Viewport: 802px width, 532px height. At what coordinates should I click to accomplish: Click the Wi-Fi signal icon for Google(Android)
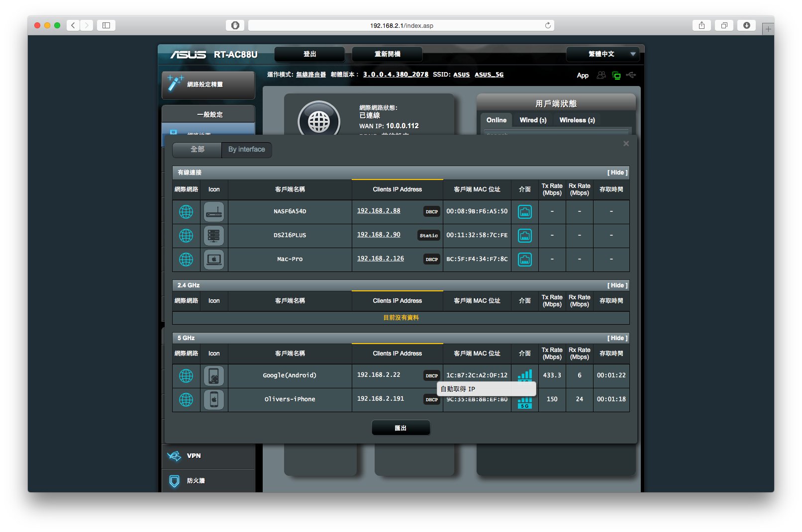coord(525,375)
